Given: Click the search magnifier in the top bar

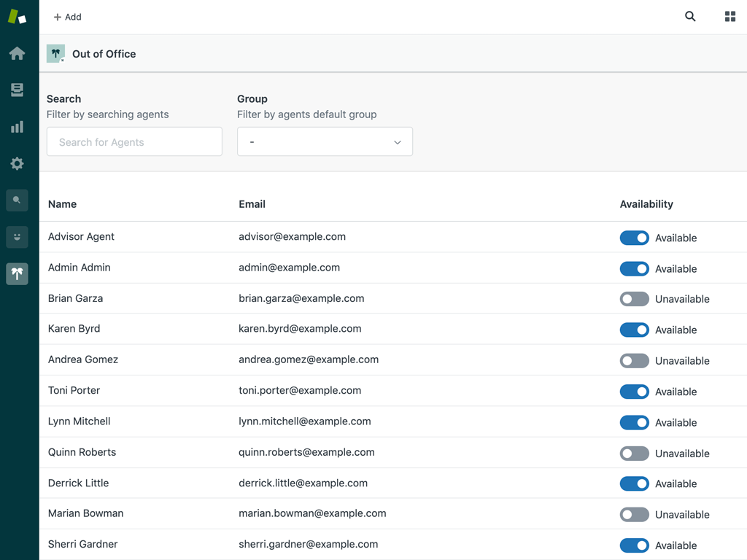Looking at the screenshot, I should coord(690,16).
